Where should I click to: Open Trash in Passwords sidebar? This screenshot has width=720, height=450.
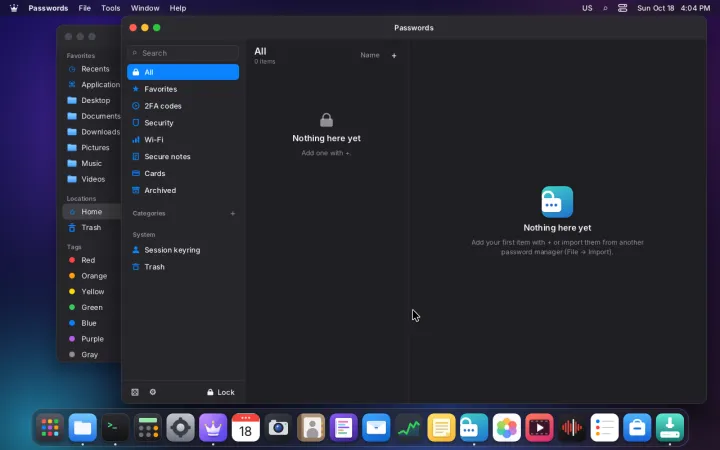click(183, 267)
